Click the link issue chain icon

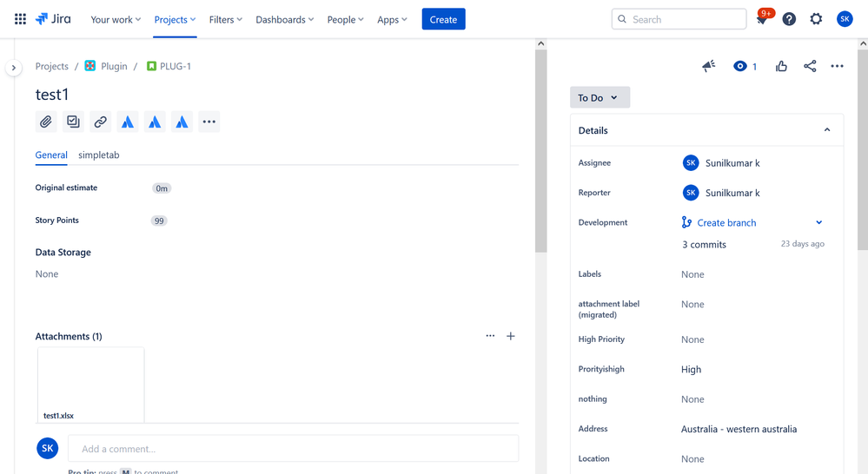pos(100,122)
